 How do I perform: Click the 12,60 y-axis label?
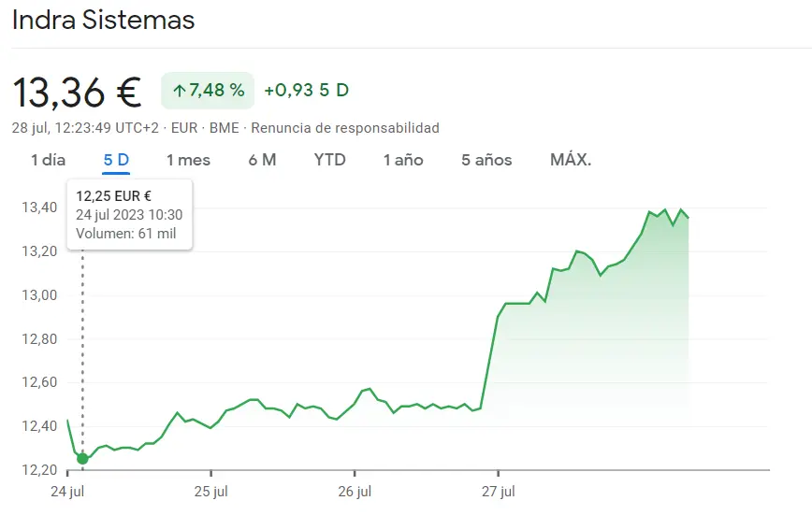point(39,382)
